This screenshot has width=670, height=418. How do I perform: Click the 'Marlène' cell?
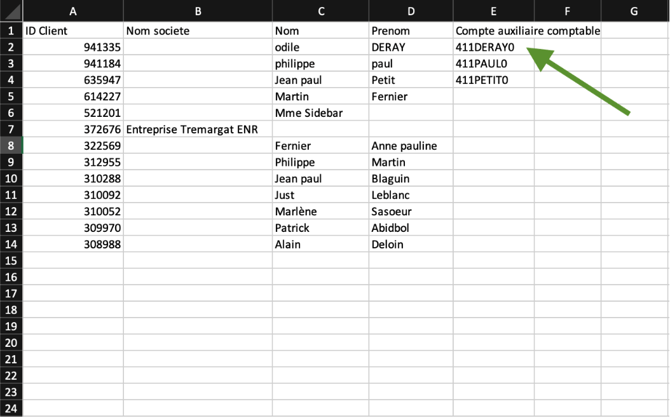coord(320,212)
